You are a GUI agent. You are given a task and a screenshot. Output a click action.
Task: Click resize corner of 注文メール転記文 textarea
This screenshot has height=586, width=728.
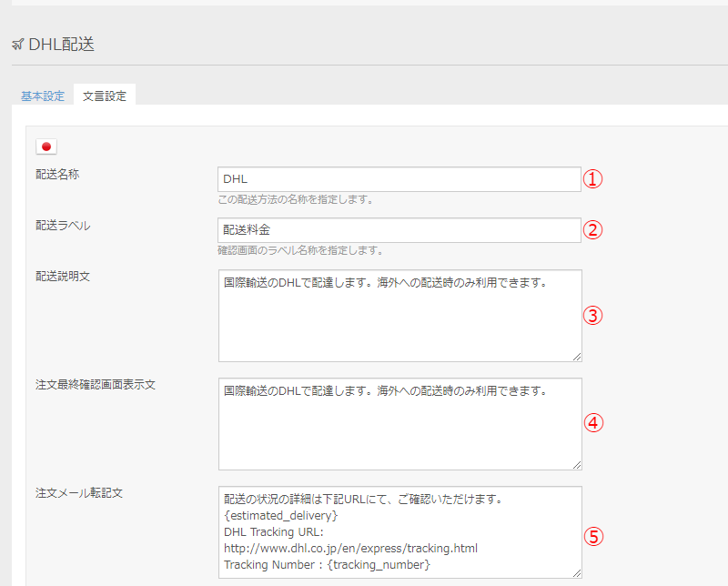(x=577, y=573)
